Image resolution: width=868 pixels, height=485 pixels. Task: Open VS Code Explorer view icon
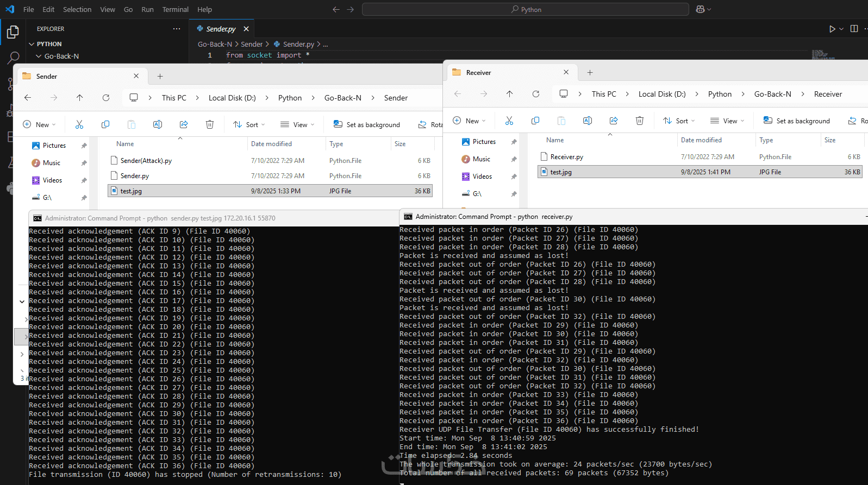point(13,32)
